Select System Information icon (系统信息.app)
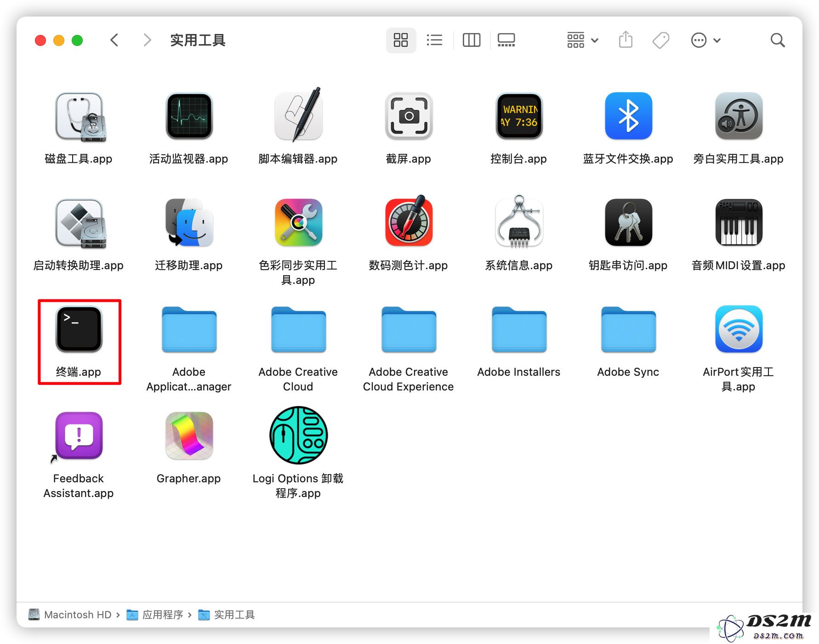The image size is (819, 644). click(519, 221)
